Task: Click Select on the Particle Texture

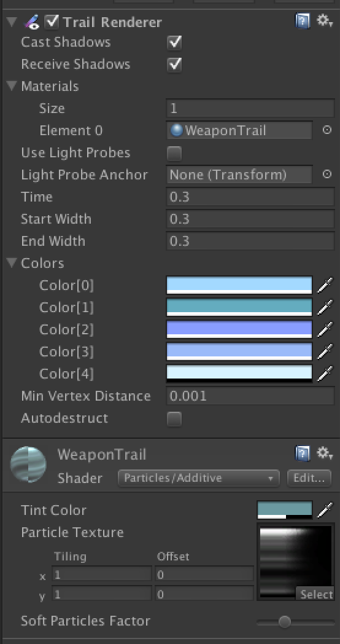Action: pyautogui.click(x=315, y=594)
